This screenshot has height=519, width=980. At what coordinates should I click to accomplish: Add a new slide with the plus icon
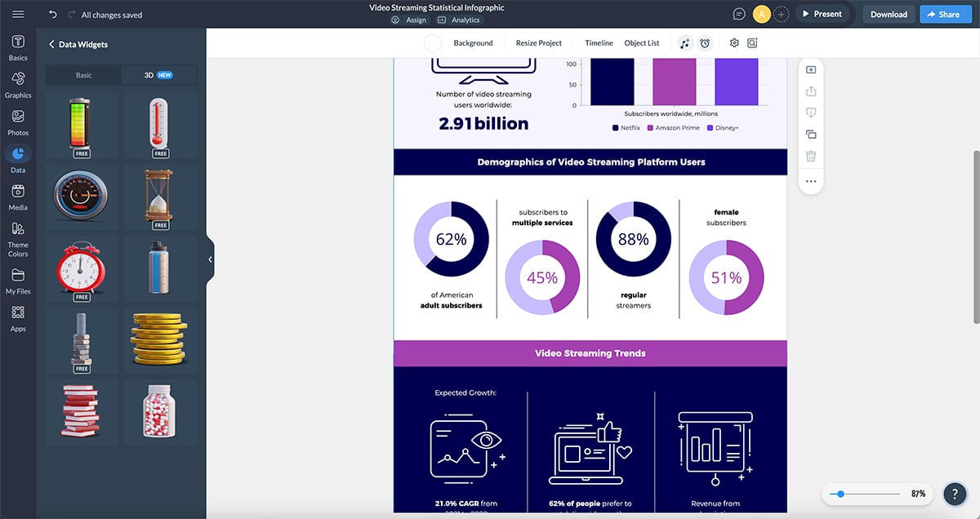810,69
